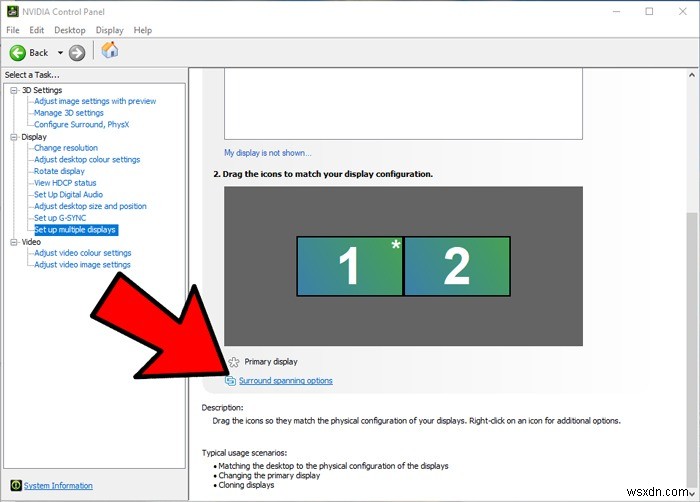The height and width of the screenshot is (502, 700).
Task: Click the Primary display star icon
Action: [233, 362]
